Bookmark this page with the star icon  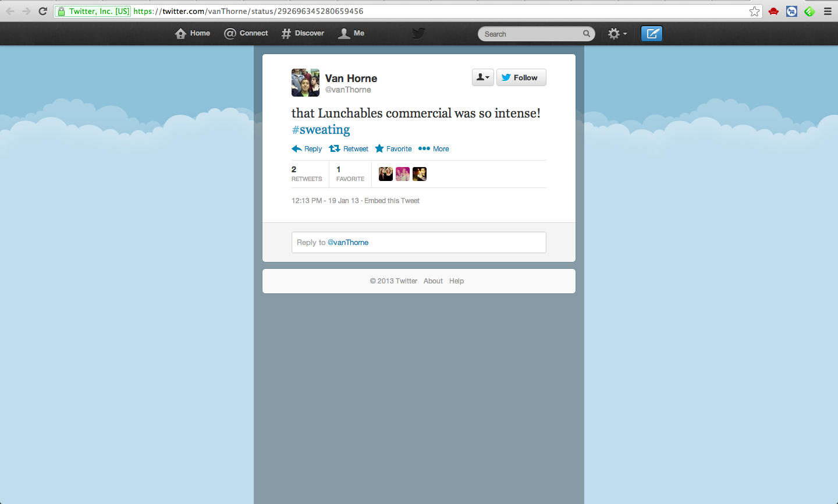pos(754,11)
